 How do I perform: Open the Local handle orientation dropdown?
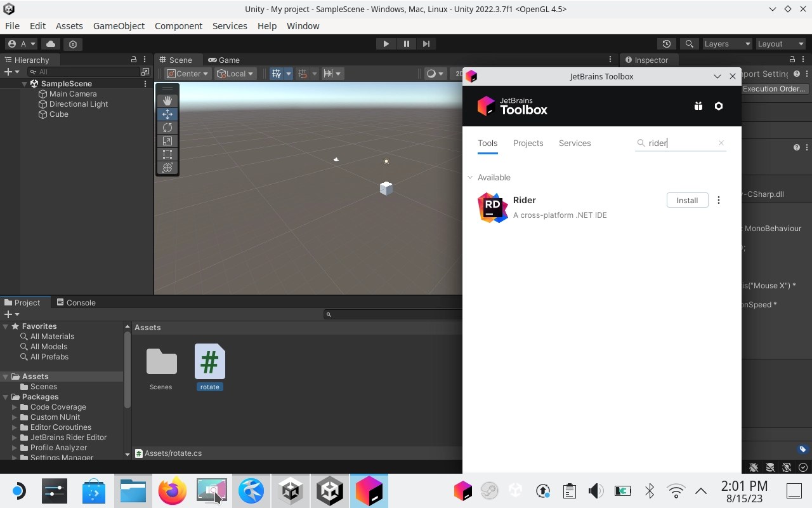(234, 74)
